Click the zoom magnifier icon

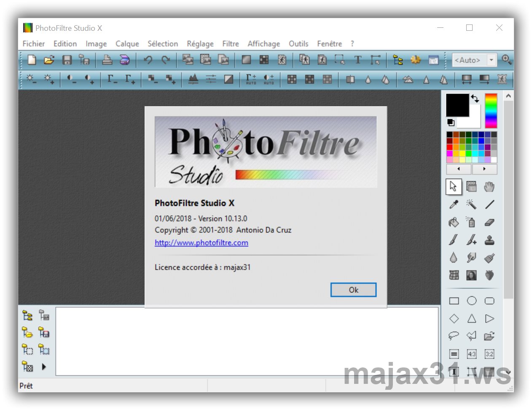coord(507,60)
